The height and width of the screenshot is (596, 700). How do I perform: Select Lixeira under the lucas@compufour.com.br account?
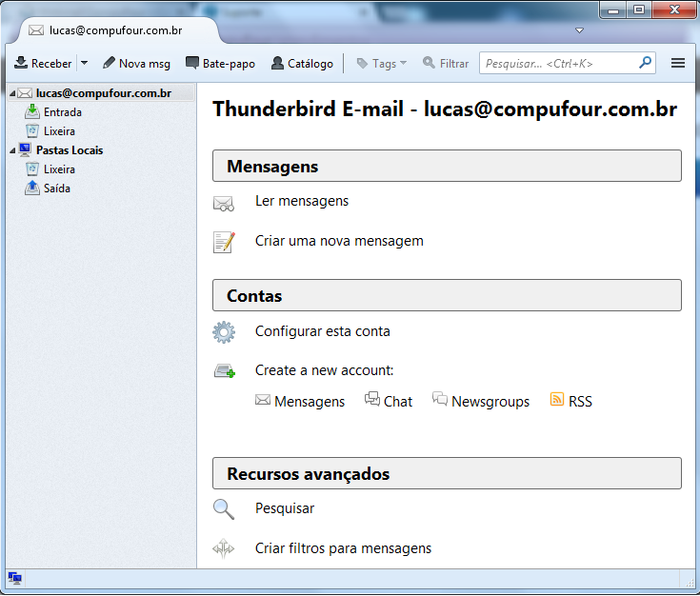click(59, 131)
